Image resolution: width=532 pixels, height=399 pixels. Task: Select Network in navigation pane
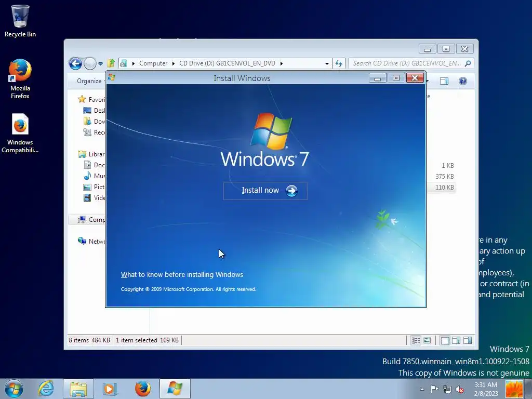[x=91, y=241]
